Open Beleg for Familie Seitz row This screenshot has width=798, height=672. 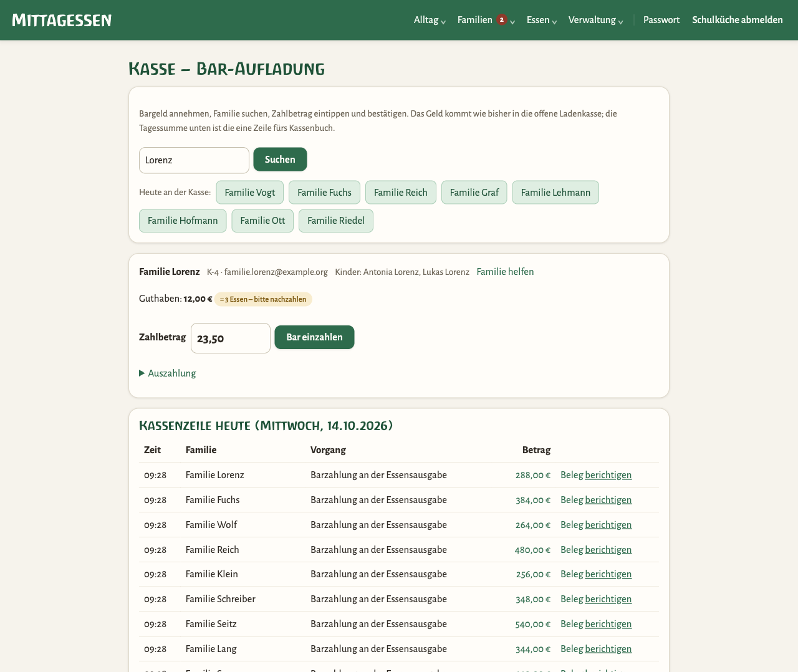572,624
